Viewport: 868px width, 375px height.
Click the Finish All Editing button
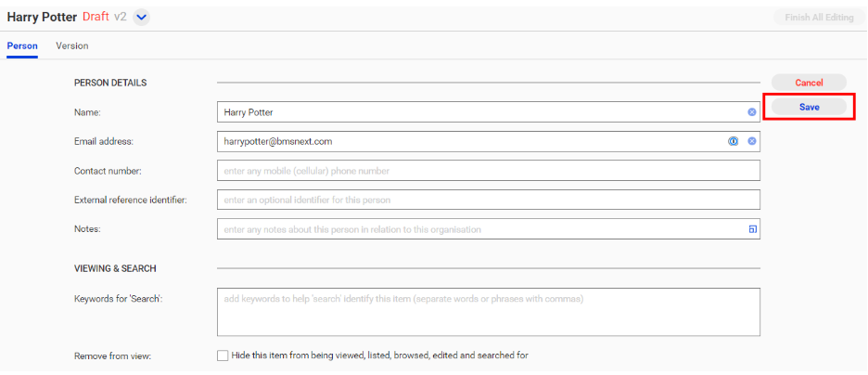click(x=819, y=17)
